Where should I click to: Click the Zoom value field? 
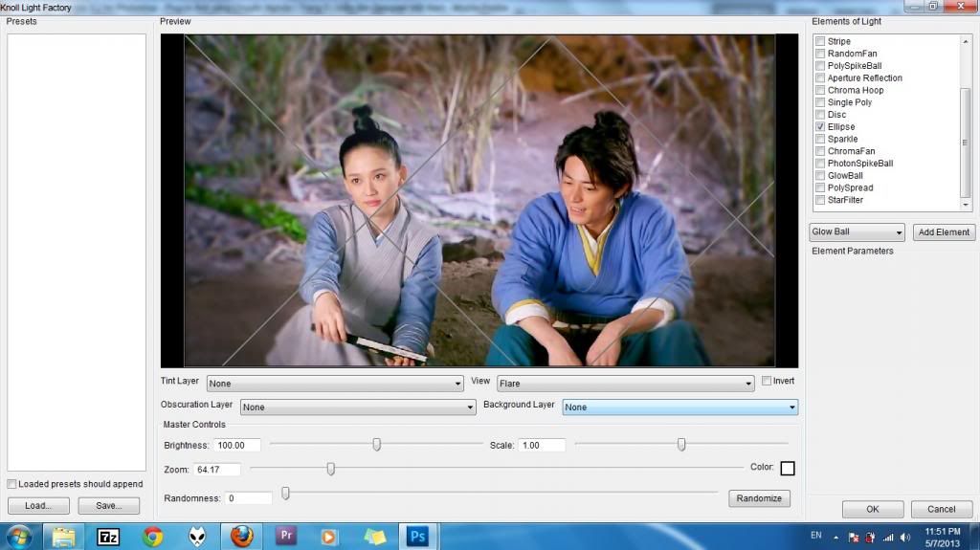[216, 470]
